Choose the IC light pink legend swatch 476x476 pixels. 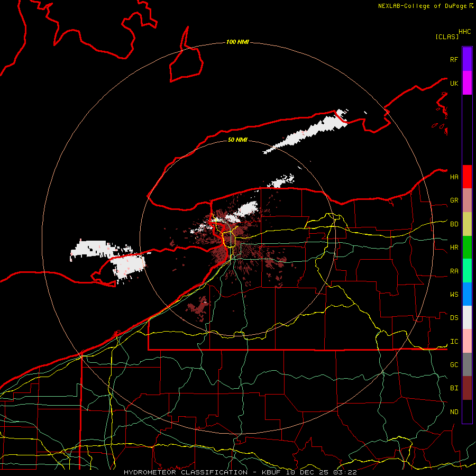point(467,341)
